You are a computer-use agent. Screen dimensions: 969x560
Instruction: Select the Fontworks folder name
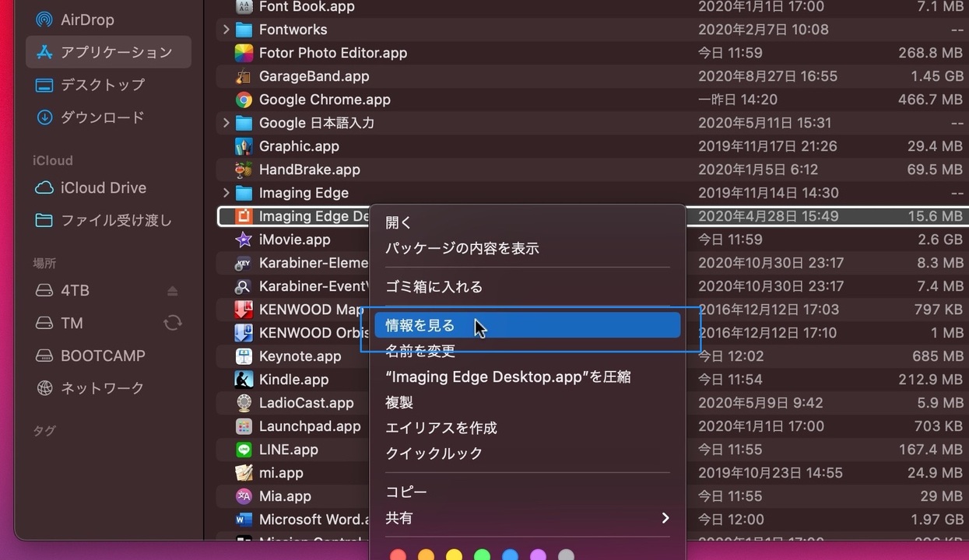click(293, 30)
